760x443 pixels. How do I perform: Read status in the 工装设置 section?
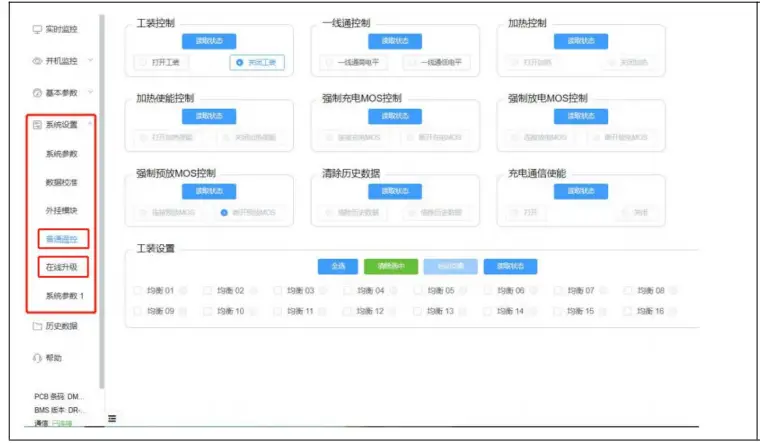[510, 267]
